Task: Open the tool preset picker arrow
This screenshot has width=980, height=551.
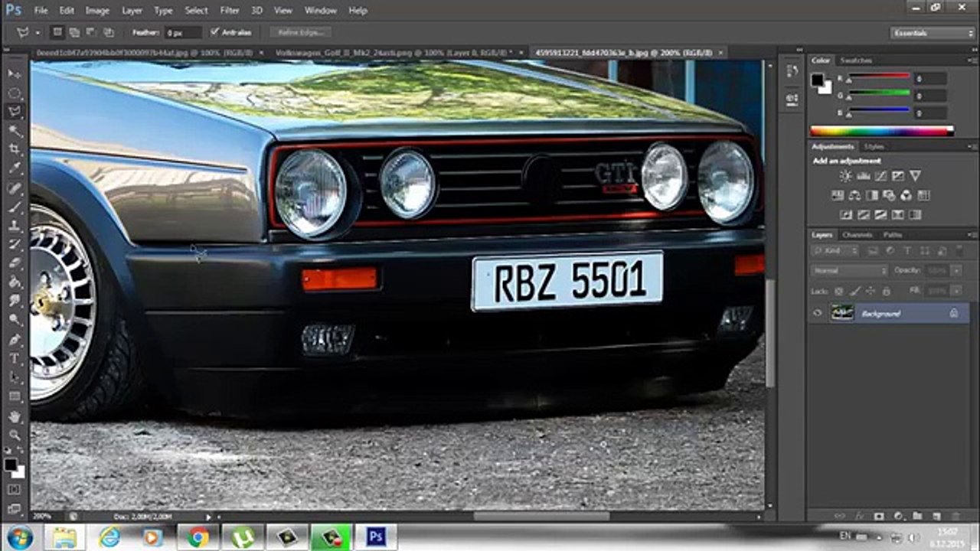Action: pyautogui.click(x=37, y=33)
